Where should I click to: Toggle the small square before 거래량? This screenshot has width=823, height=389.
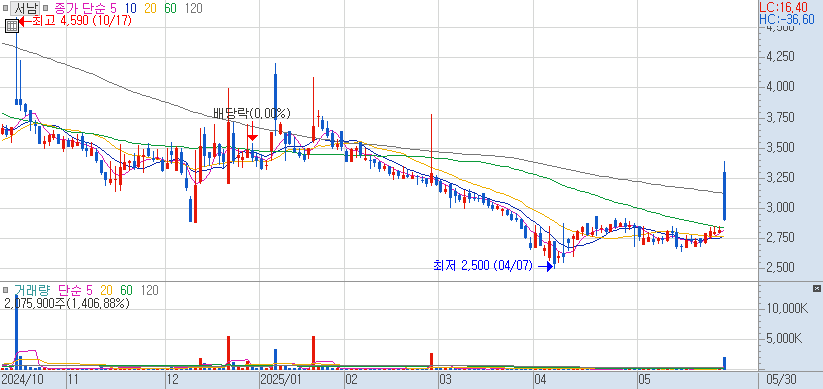point(5,290)
